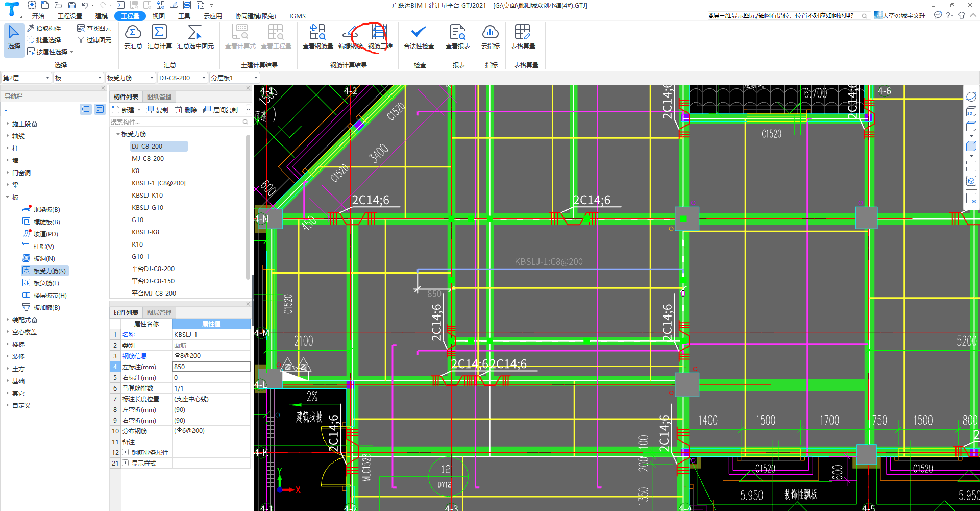
Task: Click 汇总选中图元 in the ribbon
Action: 195,37
